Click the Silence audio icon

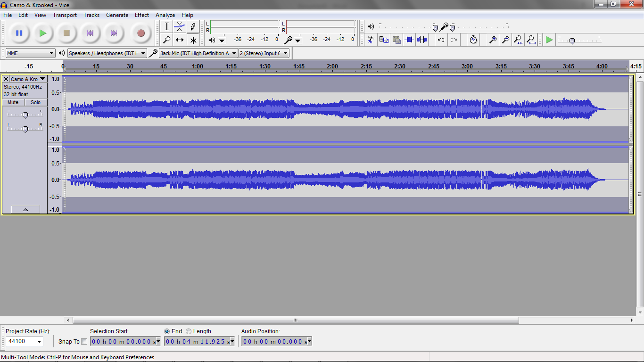click(x=422, y=40)
